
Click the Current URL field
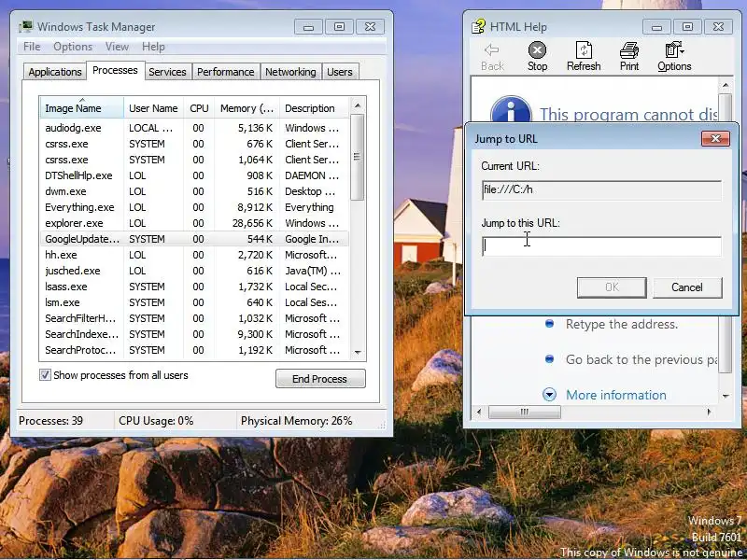(601, 190)
